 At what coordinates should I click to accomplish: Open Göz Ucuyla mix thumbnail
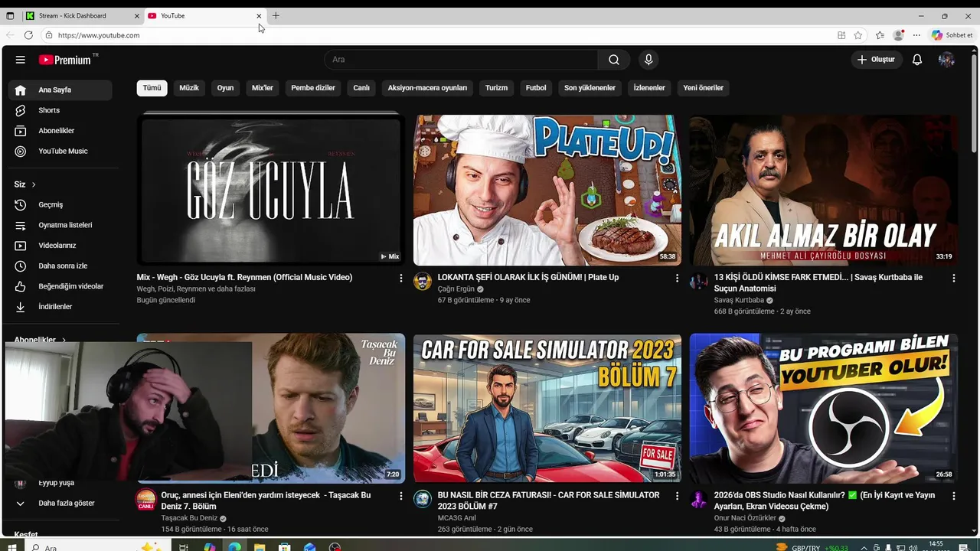pos(271,190)
